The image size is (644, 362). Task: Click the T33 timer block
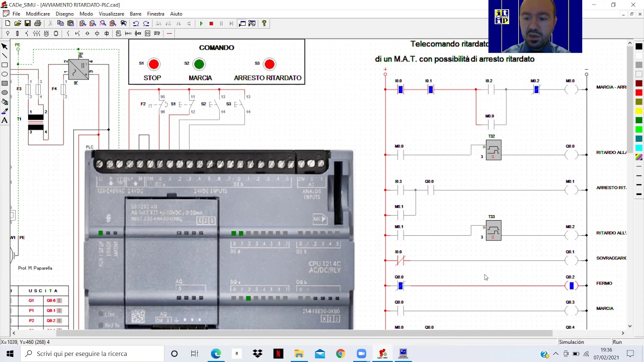(494, 230)
